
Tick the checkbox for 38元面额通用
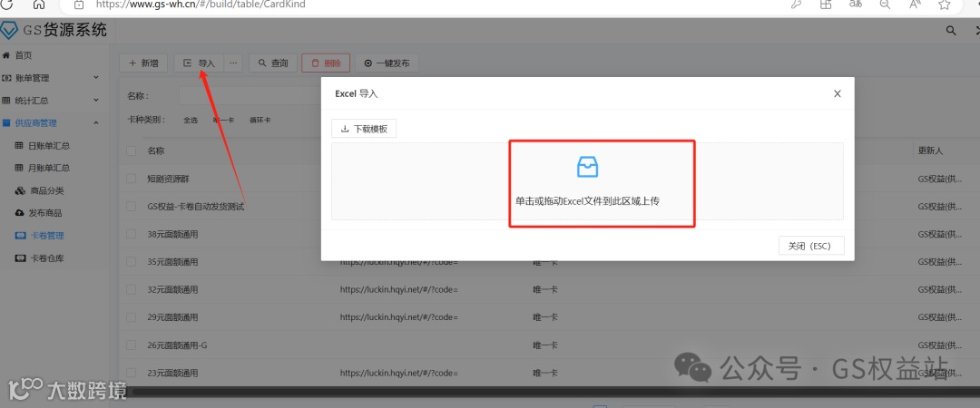131,234
